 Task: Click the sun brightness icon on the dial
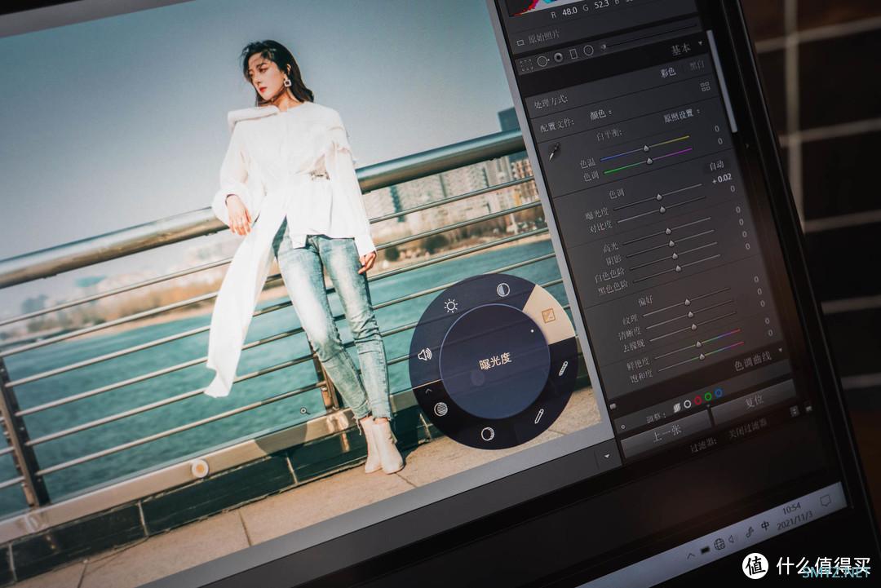point(450,306)
